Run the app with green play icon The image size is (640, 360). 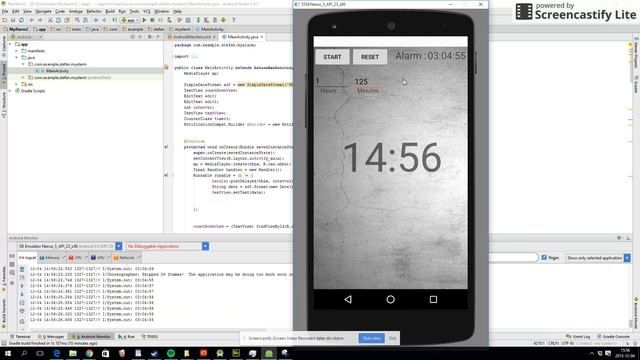[144, 20]
